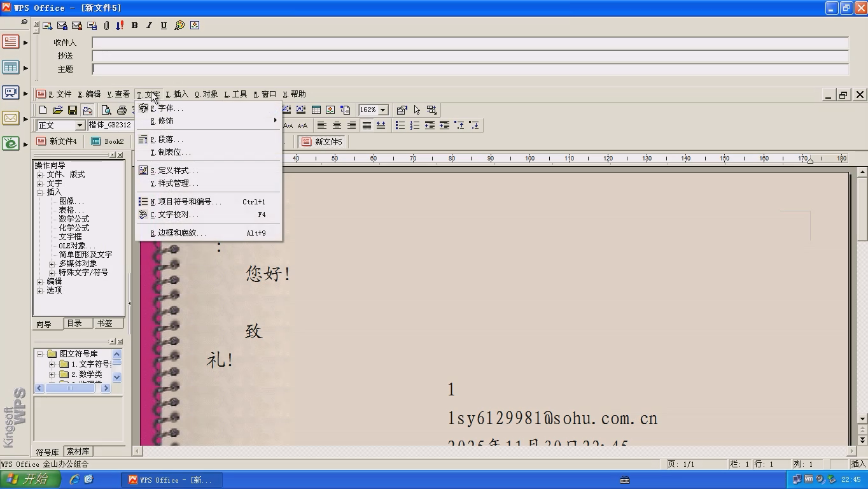868x489 pixels.
Task: Open the zoom level dropdown at 162%
Action: pyautogui.click(x=382, y=110)
